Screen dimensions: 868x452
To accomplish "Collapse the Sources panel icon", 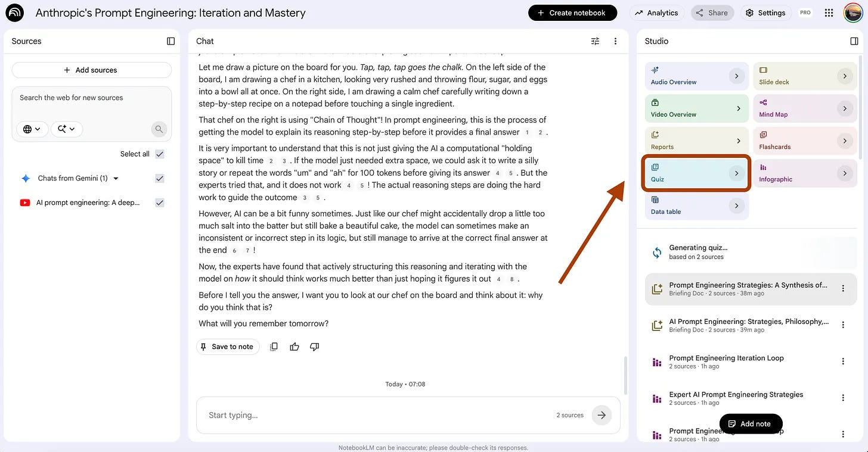I will [x=170, y=41].
